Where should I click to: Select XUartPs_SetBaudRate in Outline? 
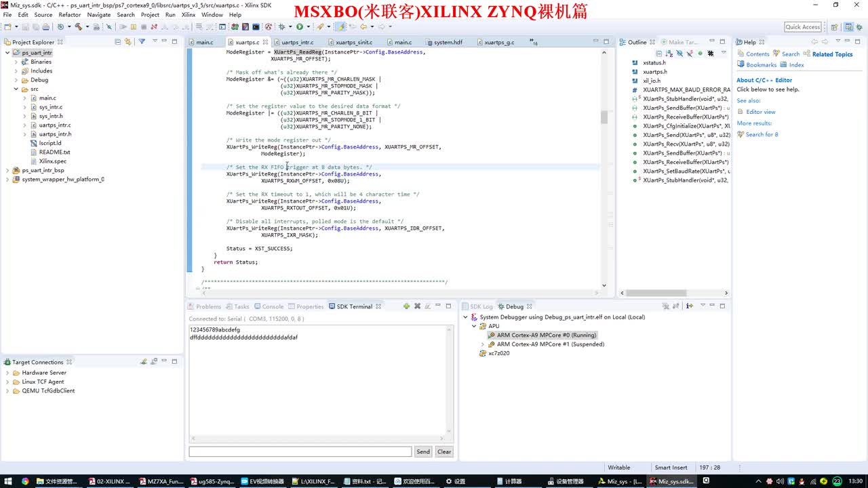[685, 171]
